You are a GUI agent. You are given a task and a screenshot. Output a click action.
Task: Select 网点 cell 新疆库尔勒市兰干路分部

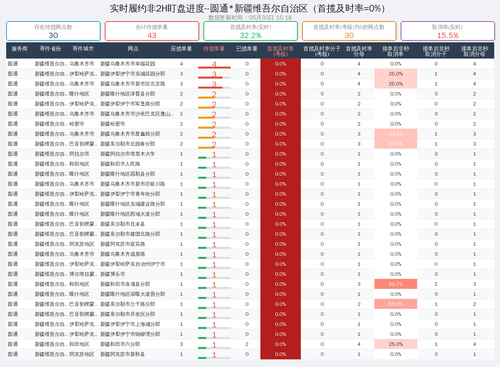(128, 304)
